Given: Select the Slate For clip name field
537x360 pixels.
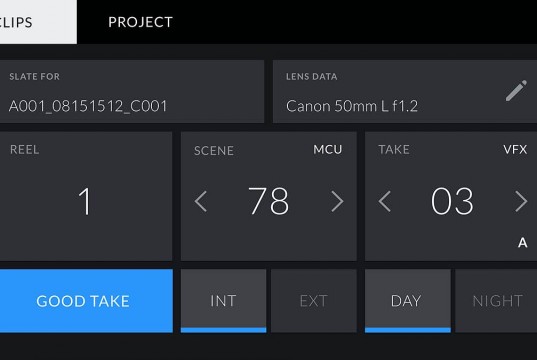Looking at the screenshot, I should click(x=132, y=92).
